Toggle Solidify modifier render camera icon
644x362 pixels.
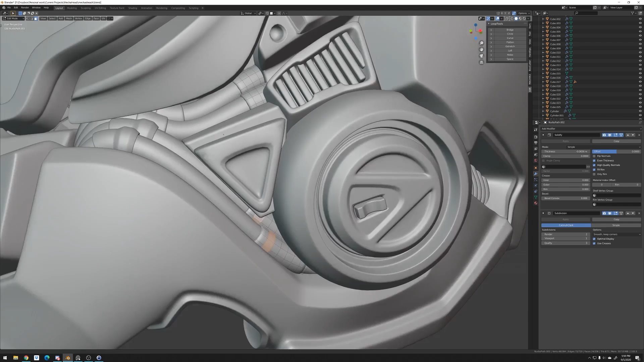click(x=604, y=135)
